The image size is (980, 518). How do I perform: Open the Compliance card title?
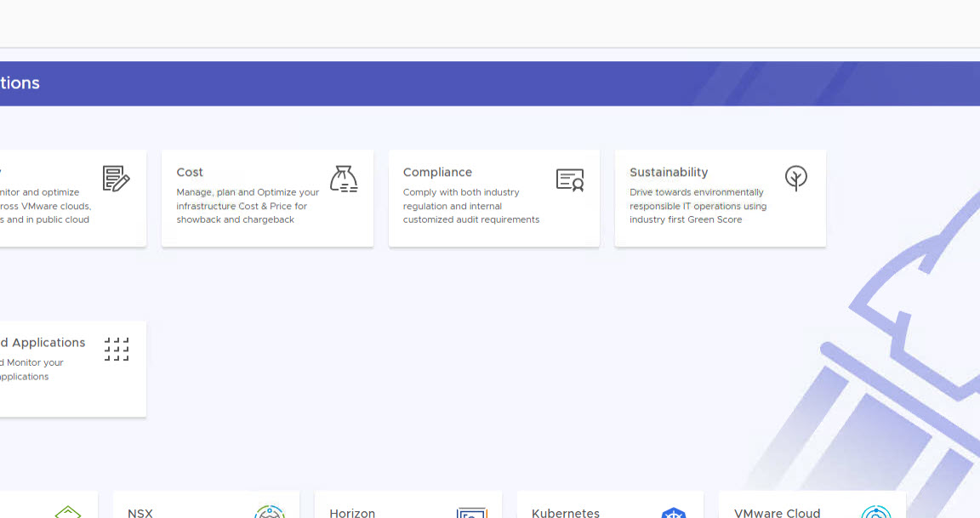coord(437,172)
